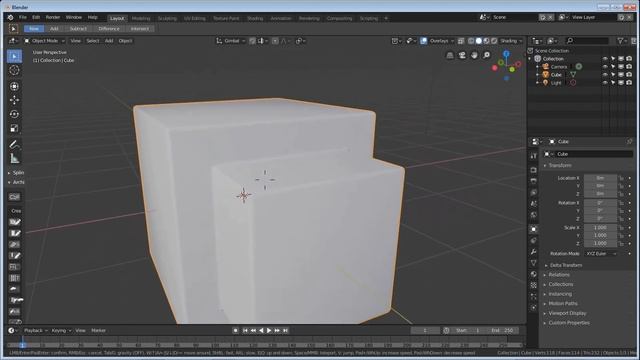
Task: Open the Gimbal orientation dropdown
Action: 231,41
